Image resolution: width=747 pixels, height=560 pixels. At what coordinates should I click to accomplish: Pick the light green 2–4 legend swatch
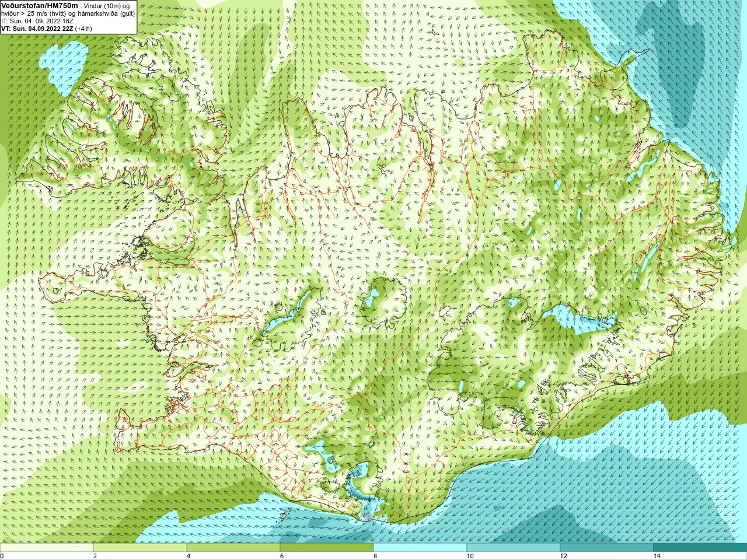(140, 548)
